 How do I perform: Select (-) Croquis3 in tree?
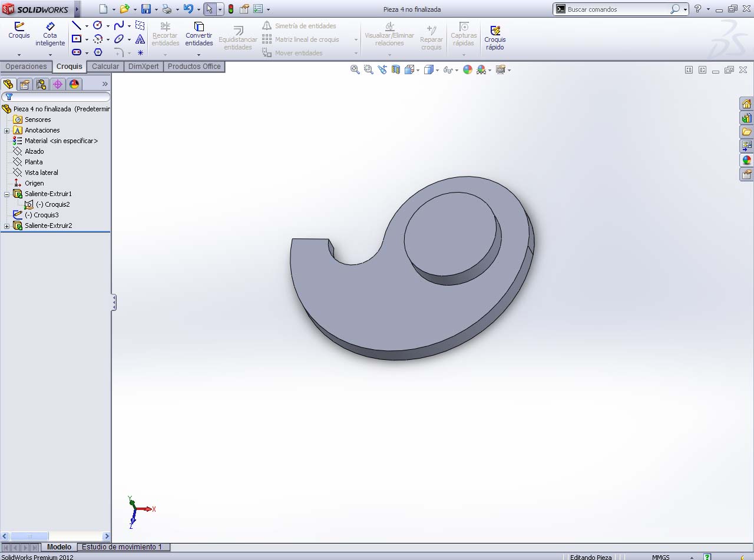pyautogui.click(x=41, y=215)
